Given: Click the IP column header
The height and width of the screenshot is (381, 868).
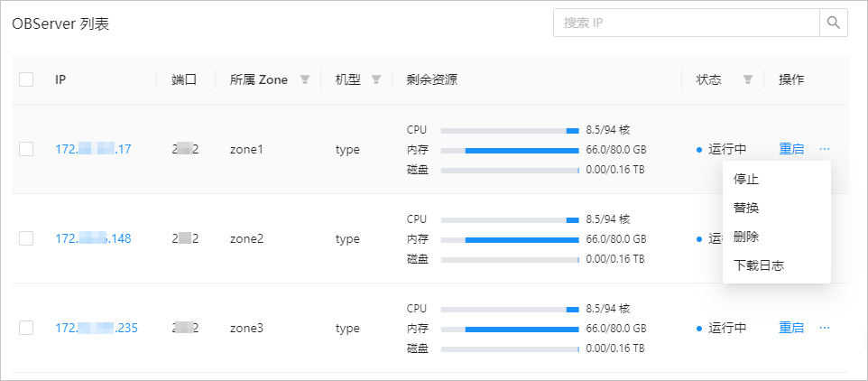Looking at the screenshot, I should click(x=60, y=79).
